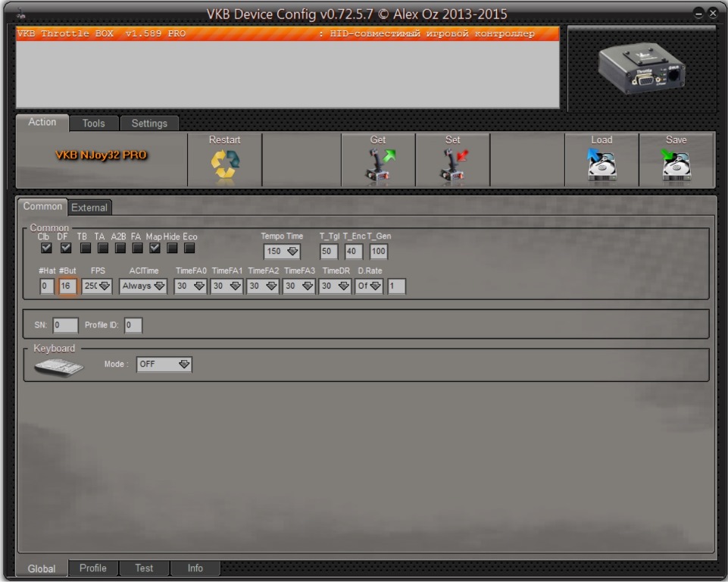
Task: Click the T_Gen input field
Action: click(378, 252)
